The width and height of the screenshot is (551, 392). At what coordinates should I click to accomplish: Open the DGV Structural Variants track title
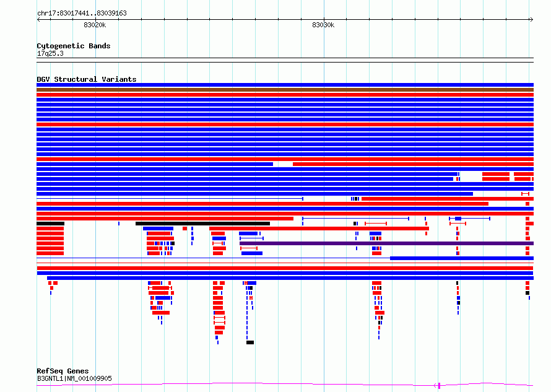[x=87, y=79]
